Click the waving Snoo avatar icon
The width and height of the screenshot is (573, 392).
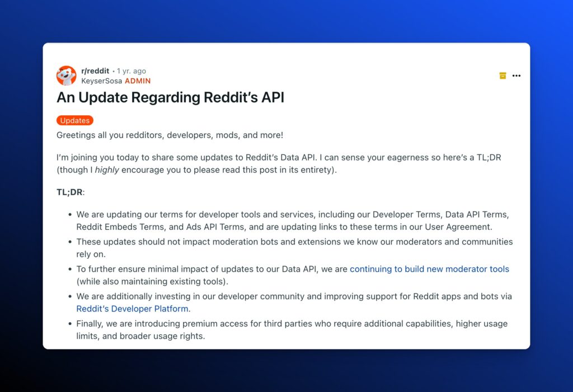click(x=66, y=74)
